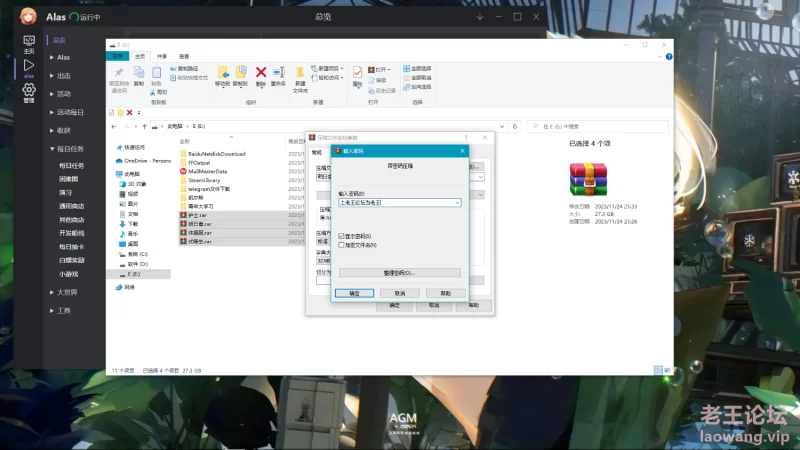800x450 pixels.
Task: Click the 复制到 folder icon
Action: (240, 72)
